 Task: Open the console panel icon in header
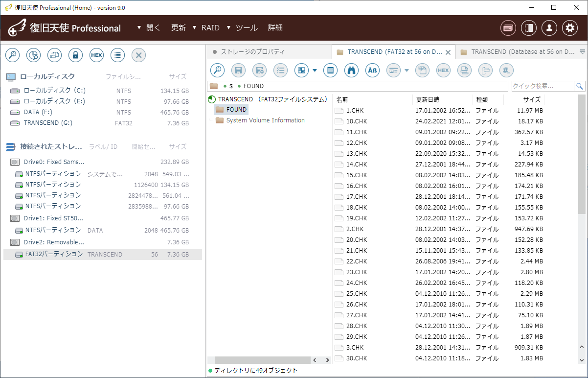tap(508, 28)
